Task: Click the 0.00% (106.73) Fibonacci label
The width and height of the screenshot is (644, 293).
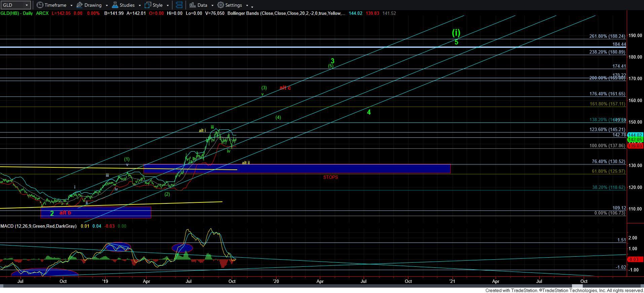Action: point(610,213)
